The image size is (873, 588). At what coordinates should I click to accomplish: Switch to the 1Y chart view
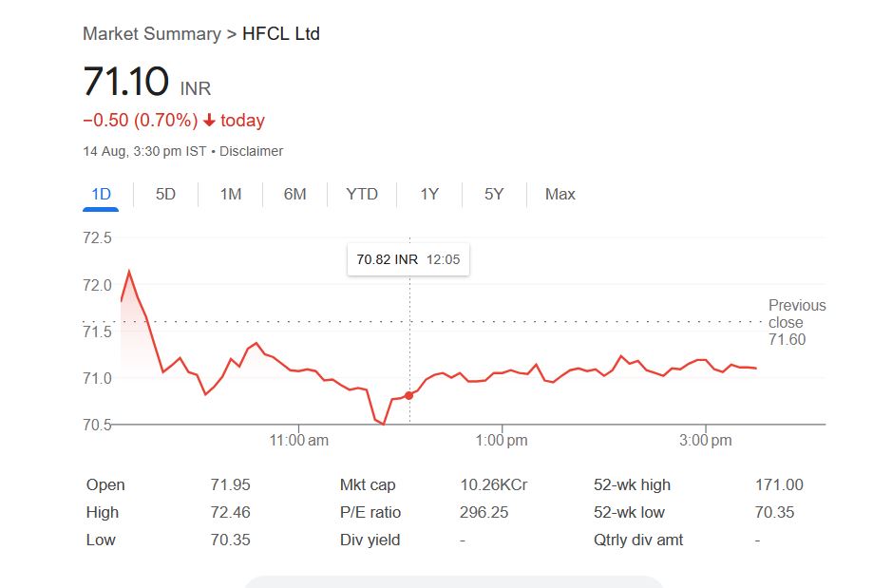[429, 195]
